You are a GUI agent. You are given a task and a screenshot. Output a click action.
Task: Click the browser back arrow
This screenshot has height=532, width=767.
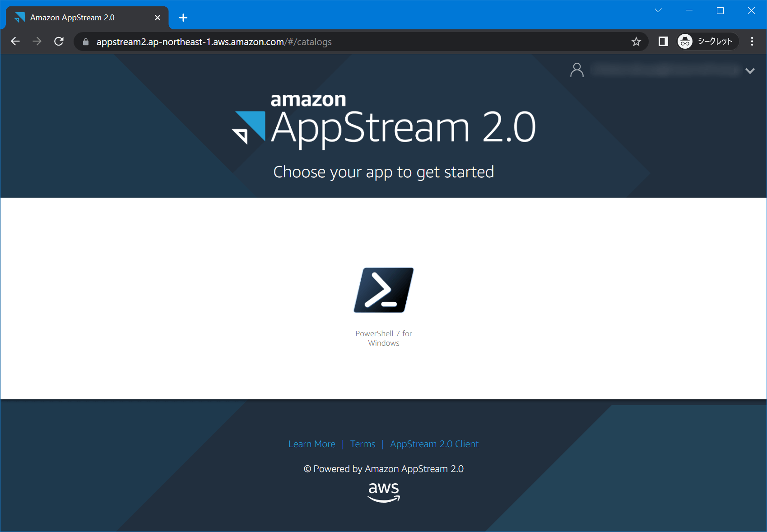pos(15,42)
